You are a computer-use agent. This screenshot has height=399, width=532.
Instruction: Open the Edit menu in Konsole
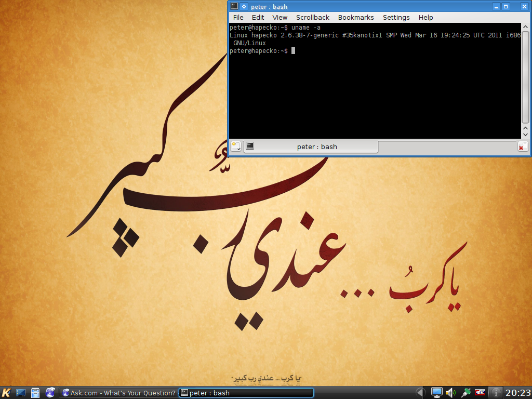pos(258,17)
